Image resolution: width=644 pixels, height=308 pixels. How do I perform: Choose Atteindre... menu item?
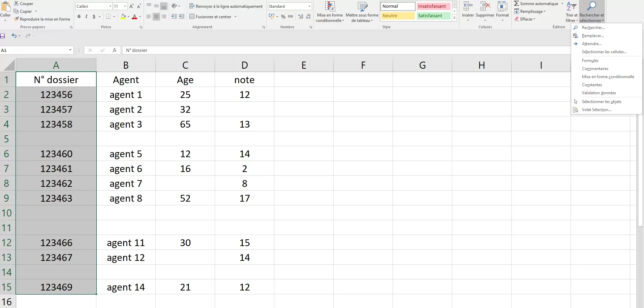coord(591,44)
